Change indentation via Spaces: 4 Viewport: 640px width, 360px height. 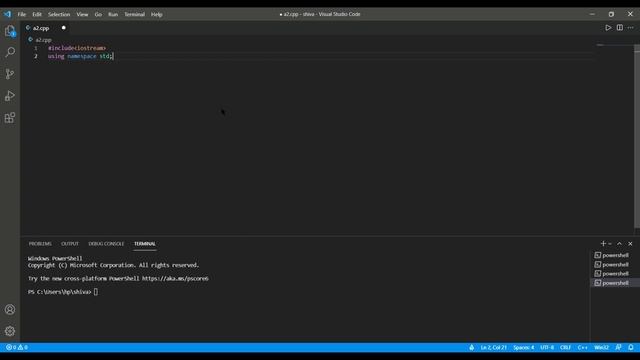524,347
